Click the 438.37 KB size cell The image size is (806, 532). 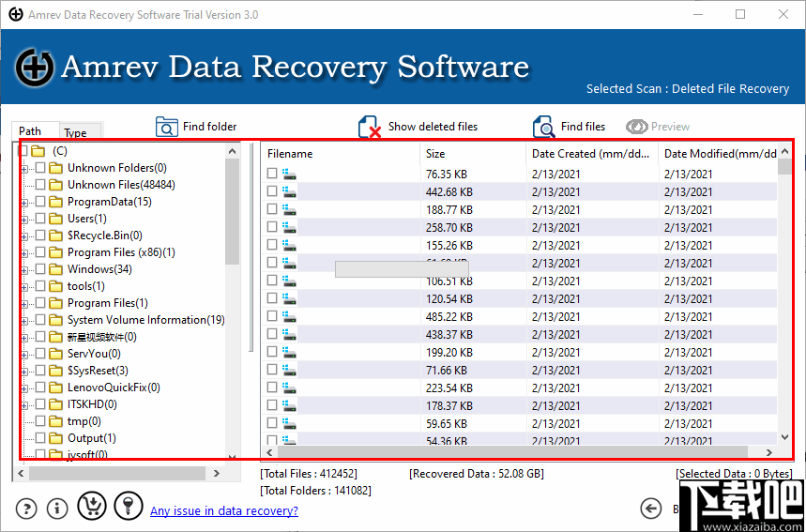(449, 335)
